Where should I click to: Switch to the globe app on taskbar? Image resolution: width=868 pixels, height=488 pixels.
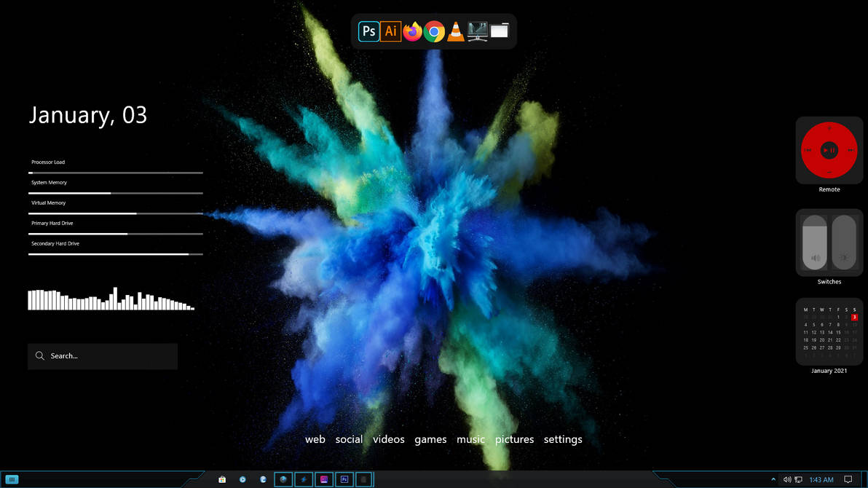283,480
